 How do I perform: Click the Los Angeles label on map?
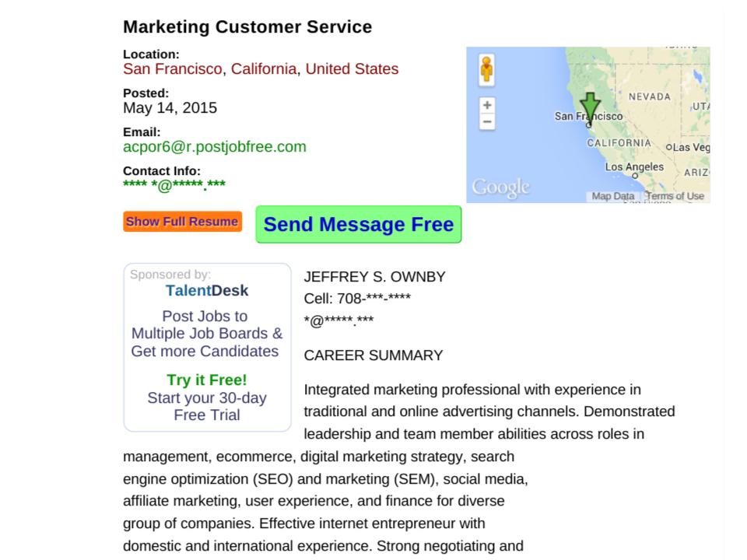pos(634,167)
